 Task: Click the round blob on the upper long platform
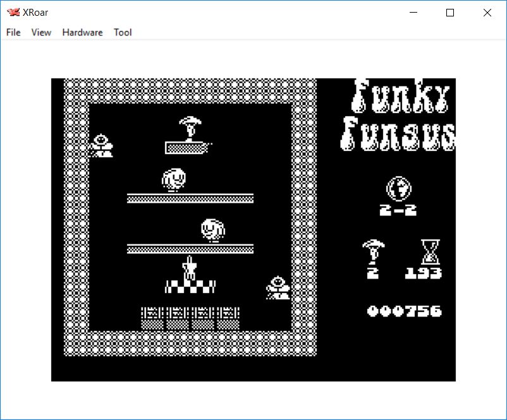click(174, 179)
